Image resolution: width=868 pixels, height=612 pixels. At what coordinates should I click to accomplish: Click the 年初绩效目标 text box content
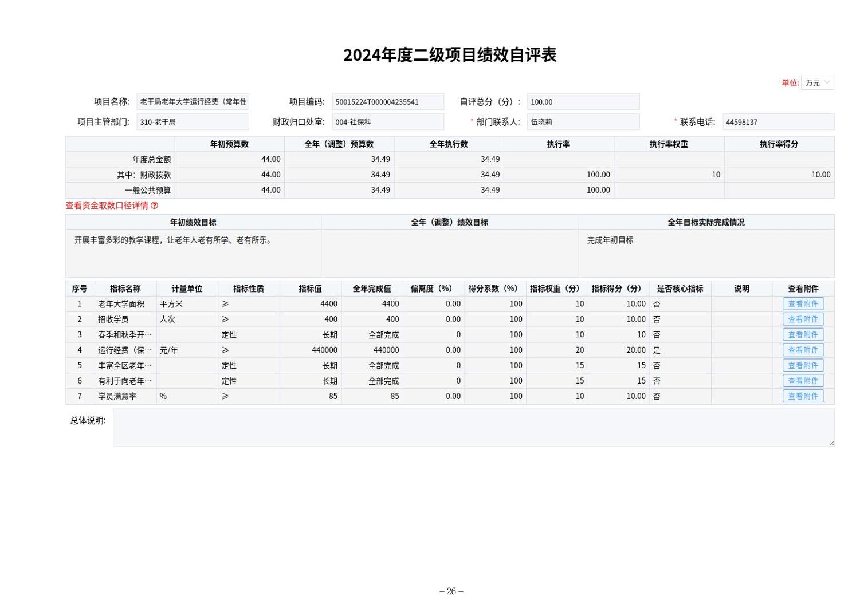click(193, 253)
